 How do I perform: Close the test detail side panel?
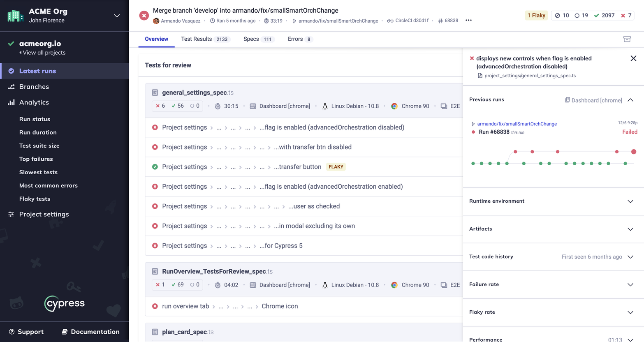click(x=633, y=58)
